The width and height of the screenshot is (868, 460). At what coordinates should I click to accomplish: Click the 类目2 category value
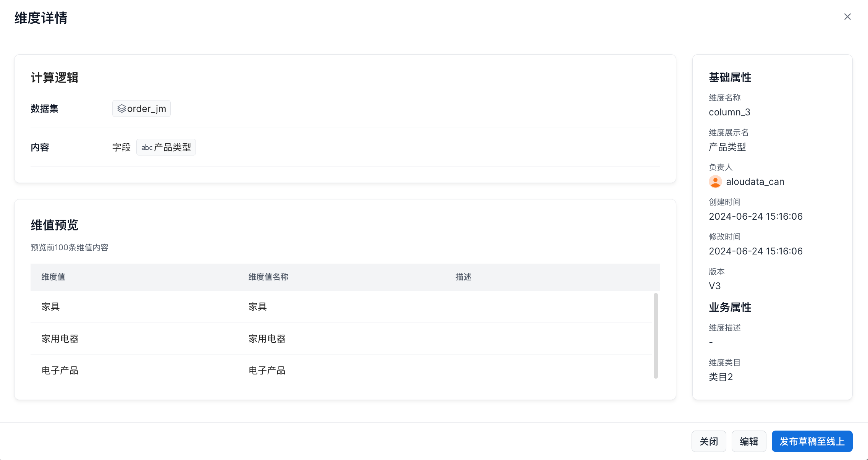(x=721, y=377)
